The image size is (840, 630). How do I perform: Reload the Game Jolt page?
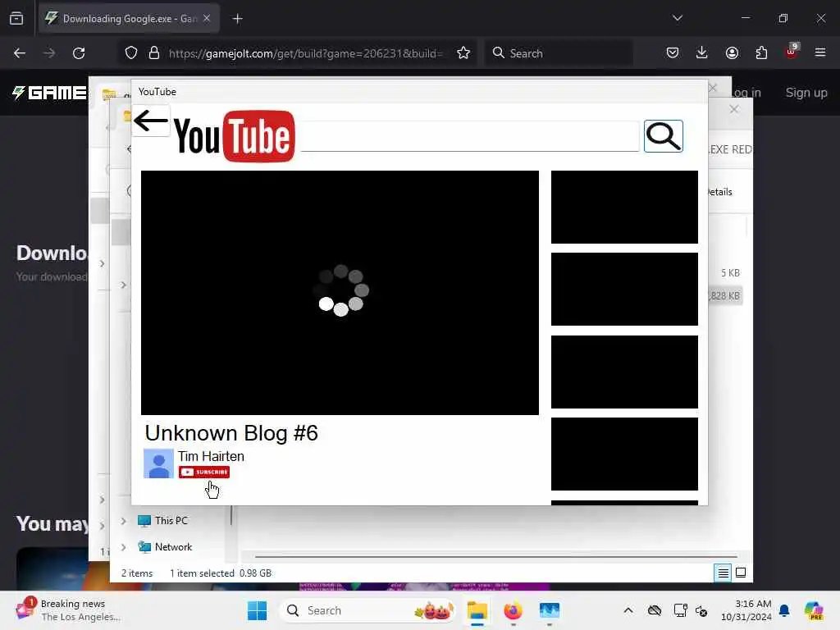[79, 53]
